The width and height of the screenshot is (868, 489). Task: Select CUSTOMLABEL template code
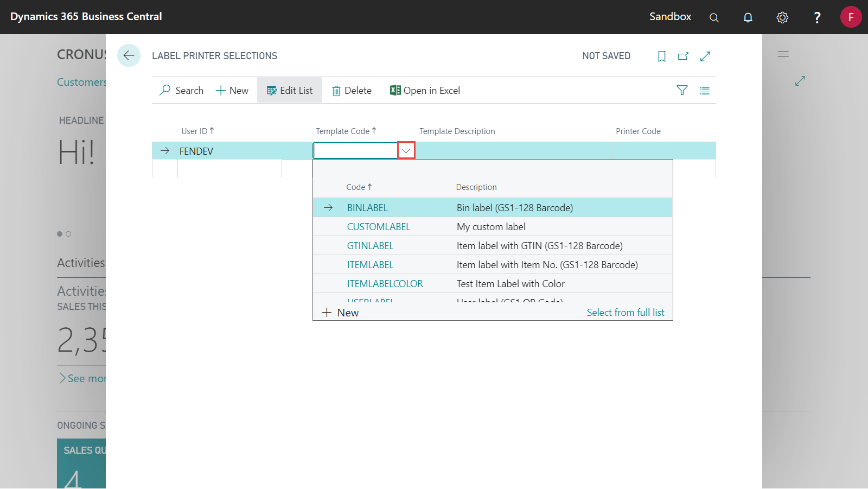[379, 227]
